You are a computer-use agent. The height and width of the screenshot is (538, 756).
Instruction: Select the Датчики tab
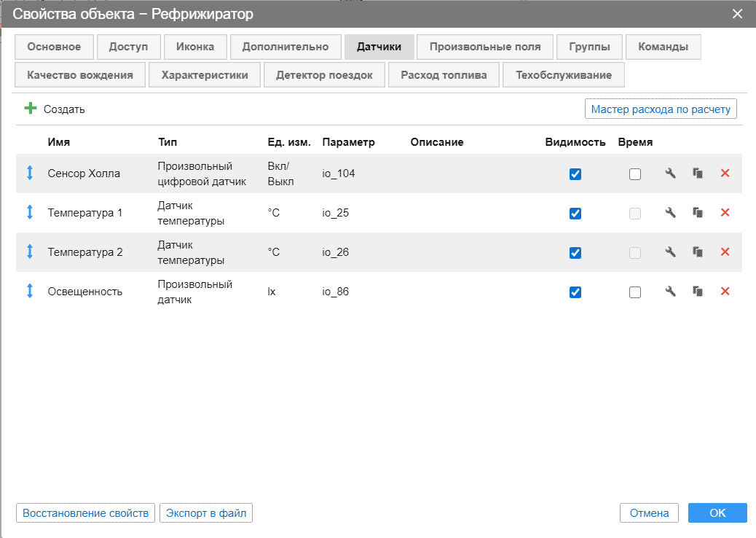pos(379,47)
